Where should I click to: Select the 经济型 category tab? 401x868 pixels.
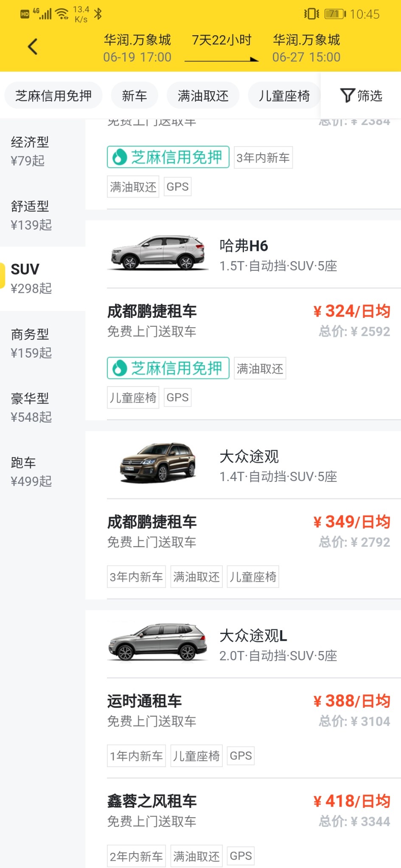click(30, 151)
